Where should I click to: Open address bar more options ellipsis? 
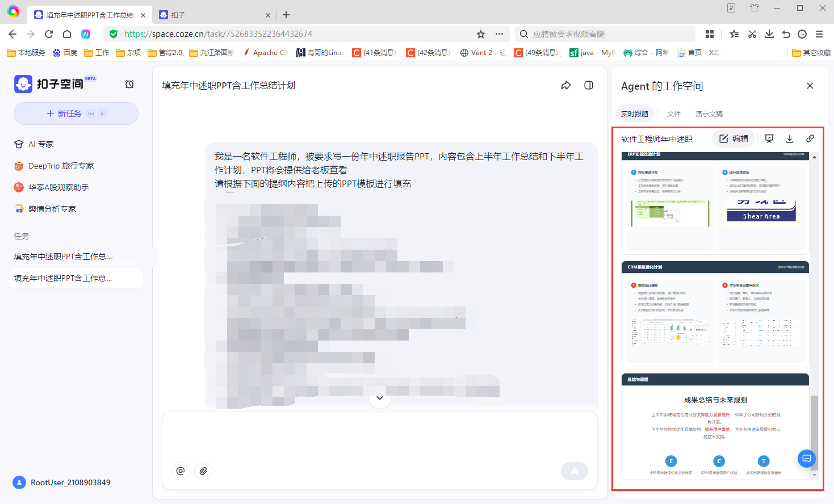[x=499, y=34]
